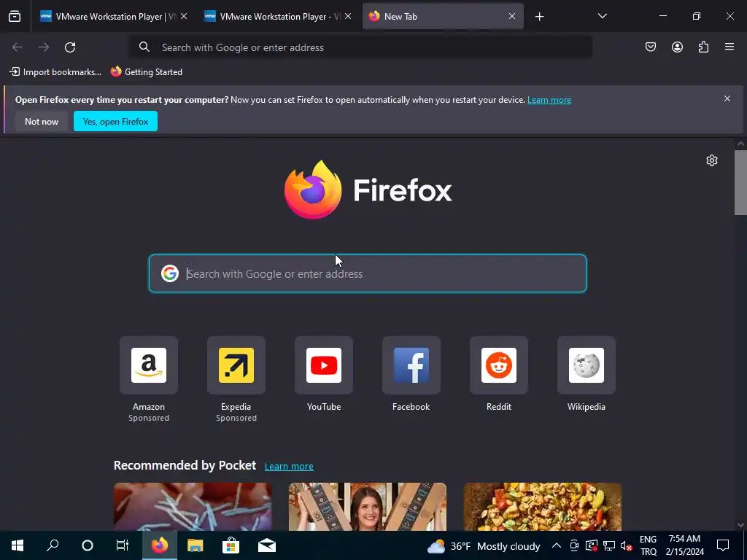Open Firefox View icon in tab bar
The width and height of the screenshot is (747, 560).
pyautogui.click(x=15, y=17)
